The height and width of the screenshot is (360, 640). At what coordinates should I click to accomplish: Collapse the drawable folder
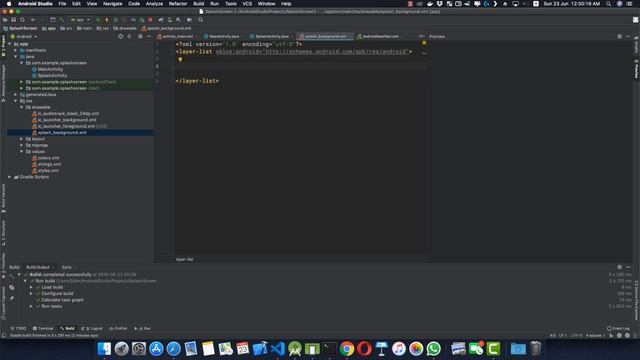(22, 107)
